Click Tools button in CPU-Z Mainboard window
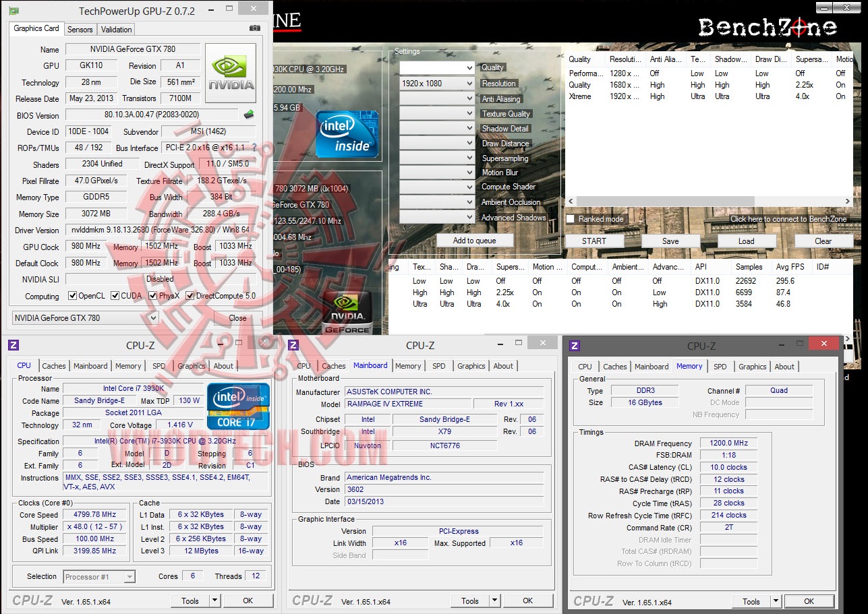The height and width of the screenshot is (614, 868). pos(470,601)
